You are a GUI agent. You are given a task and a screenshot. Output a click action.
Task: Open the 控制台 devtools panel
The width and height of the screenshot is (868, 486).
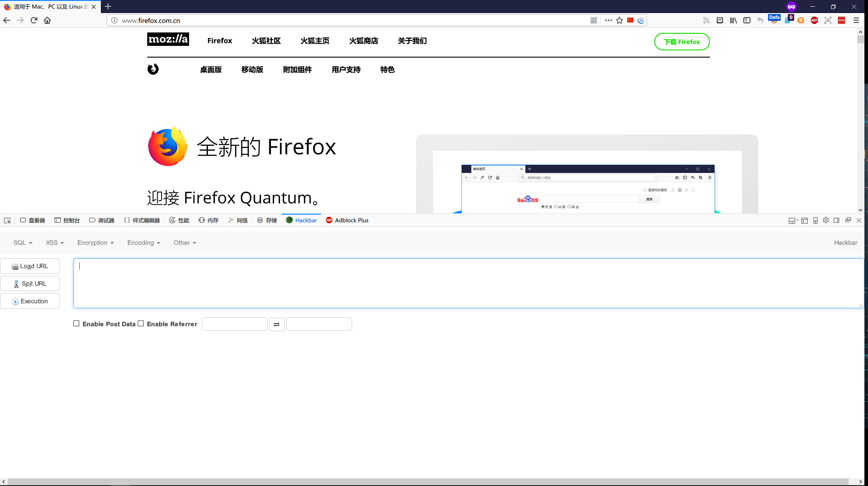point(68,220)
